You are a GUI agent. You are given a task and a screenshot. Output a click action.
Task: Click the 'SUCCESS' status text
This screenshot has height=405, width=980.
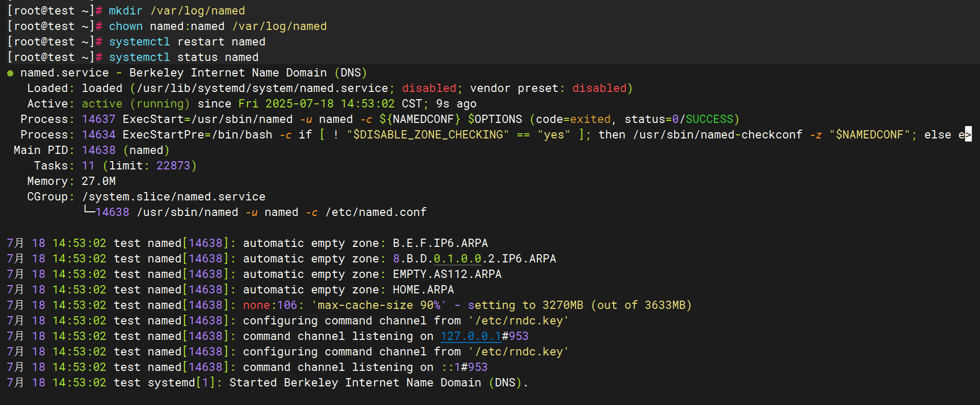709,119
